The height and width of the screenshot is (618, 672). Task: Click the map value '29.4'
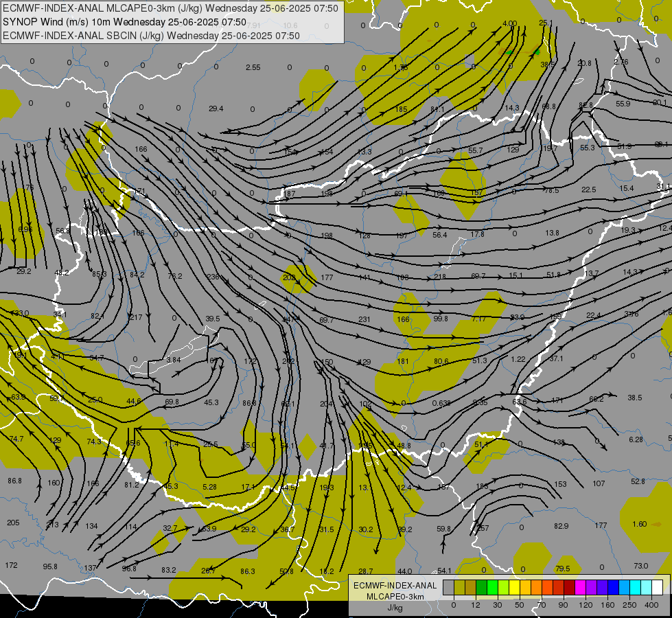(x=216, y=109)
